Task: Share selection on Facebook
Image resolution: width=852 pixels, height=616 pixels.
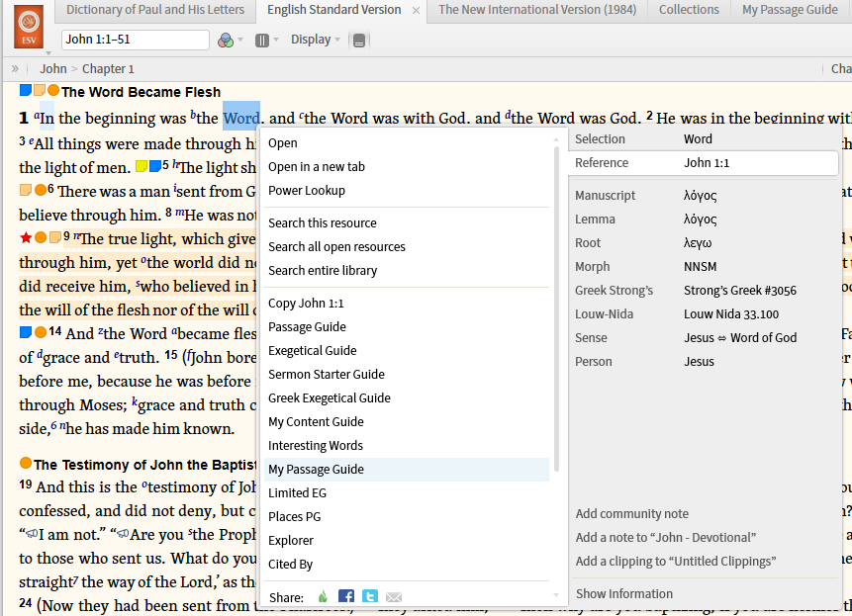Action: click(x=346, y=597)
